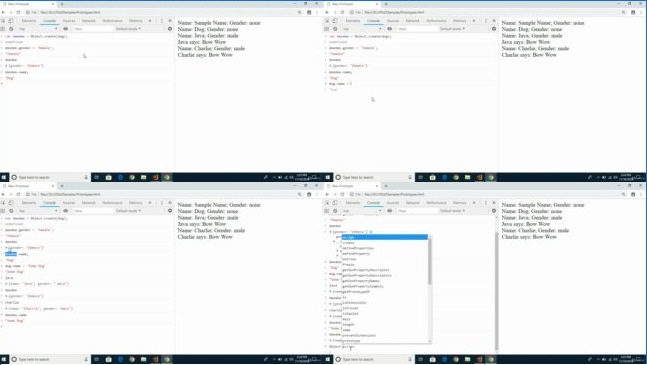The height and width of the screenshot is (365, 647).
Task: Expand the logged Charlie object in the console
Action: click(6, 308)
